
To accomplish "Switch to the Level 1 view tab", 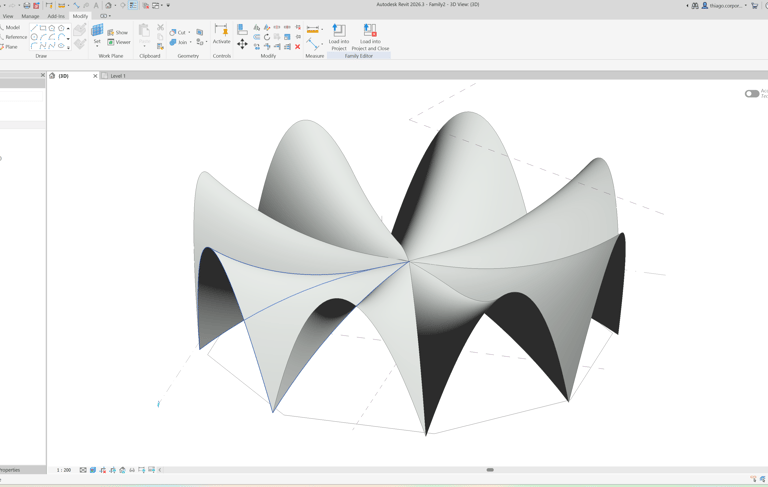I will click(x=118, y=76).
